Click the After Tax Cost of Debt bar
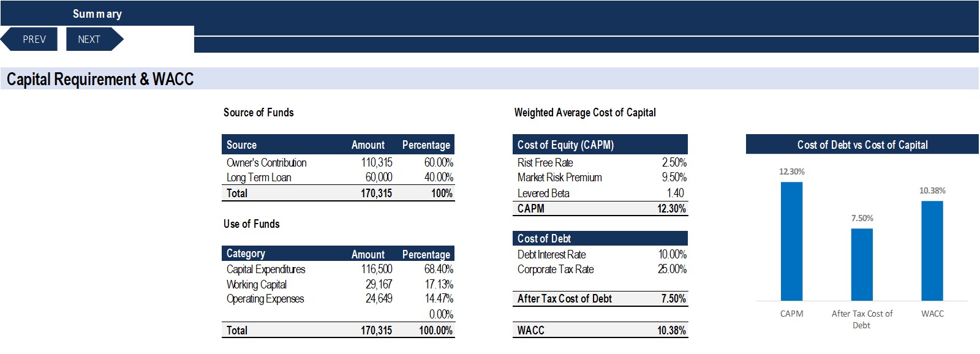 [x=862, y=265]
